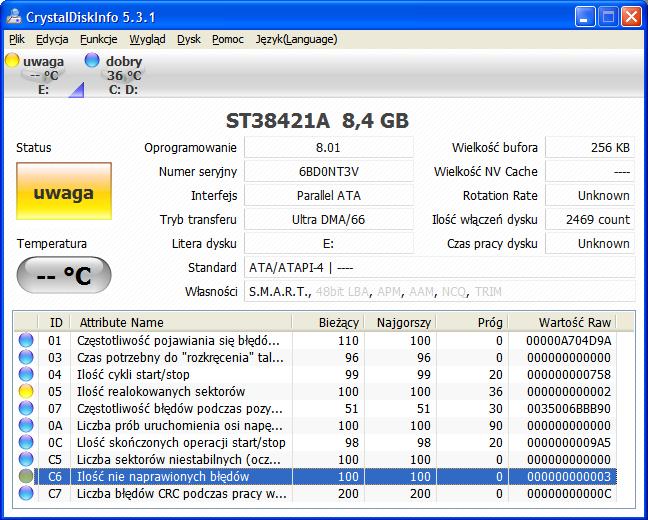Click blue status icon for attribute 03
Viewport: 648px width, 520px height.
coord(26,358)
